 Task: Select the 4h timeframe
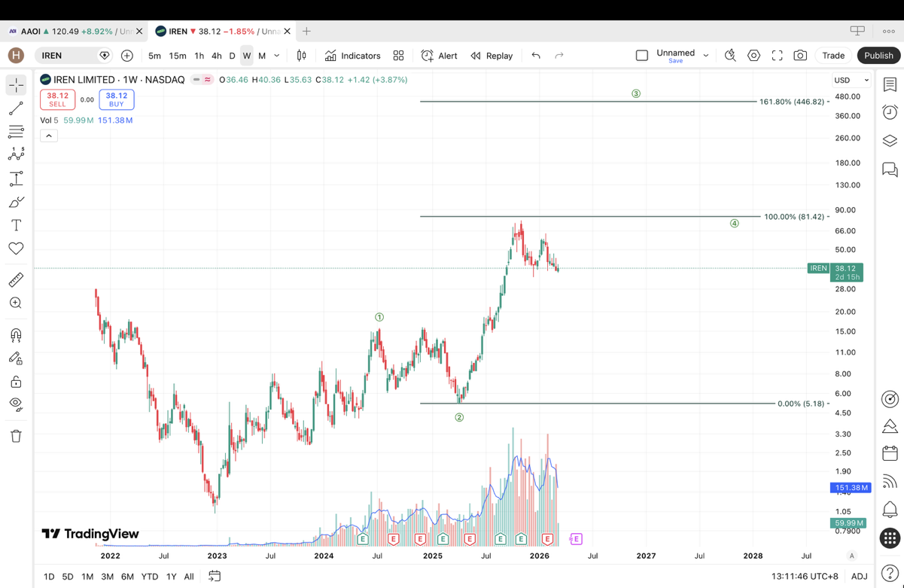[x=217, y=56]
